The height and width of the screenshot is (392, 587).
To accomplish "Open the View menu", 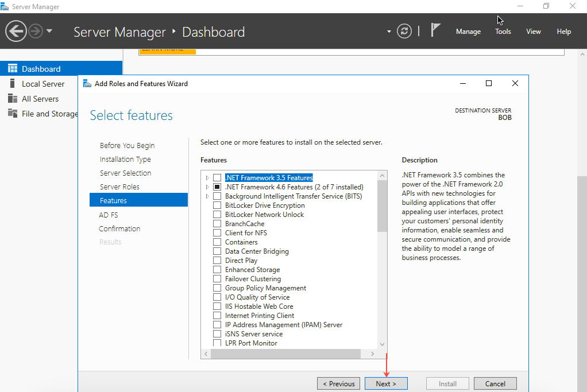I will (x=533, y=32).
